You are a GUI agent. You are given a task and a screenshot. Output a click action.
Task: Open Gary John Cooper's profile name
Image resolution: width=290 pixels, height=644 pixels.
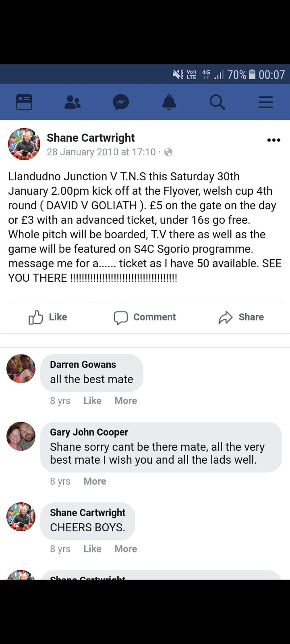pyautogui.click(x=89, y=432)
